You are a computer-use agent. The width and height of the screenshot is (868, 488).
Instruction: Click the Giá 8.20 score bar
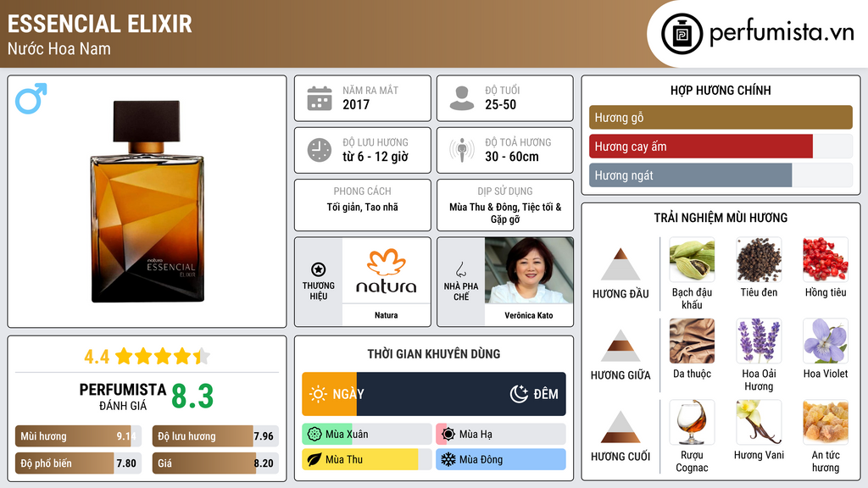point(215,463)
